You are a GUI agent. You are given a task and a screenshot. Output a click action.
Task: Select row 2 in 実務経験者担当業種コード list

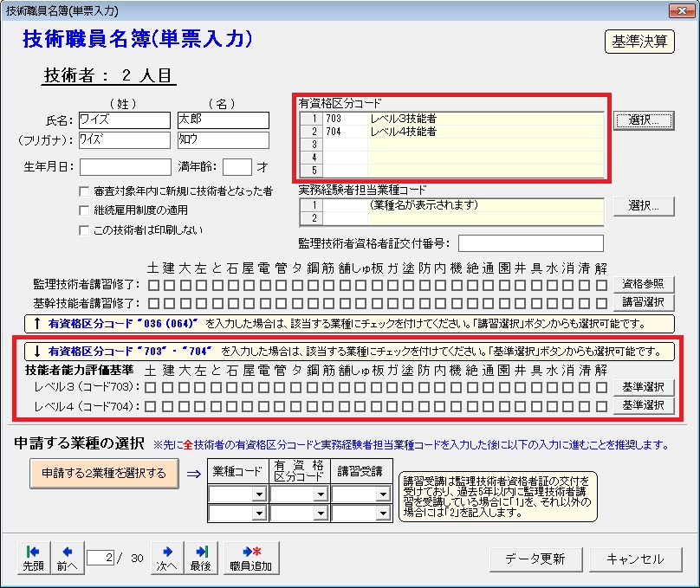click(x=451, y=218)
